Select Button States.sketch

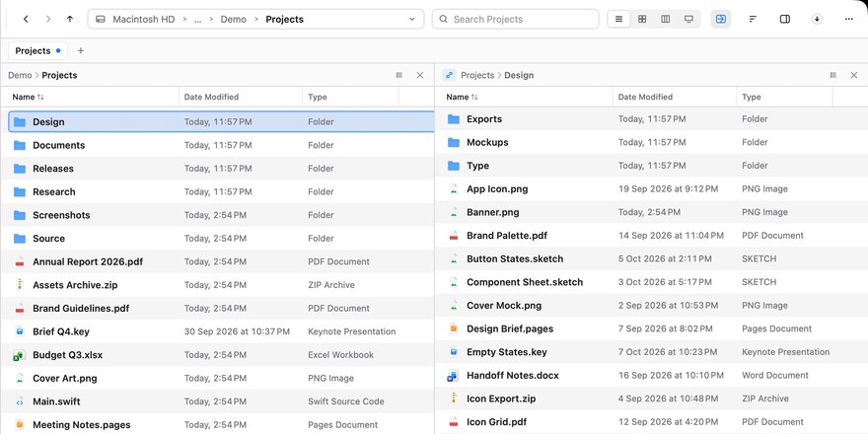click(x=651, y=258)
